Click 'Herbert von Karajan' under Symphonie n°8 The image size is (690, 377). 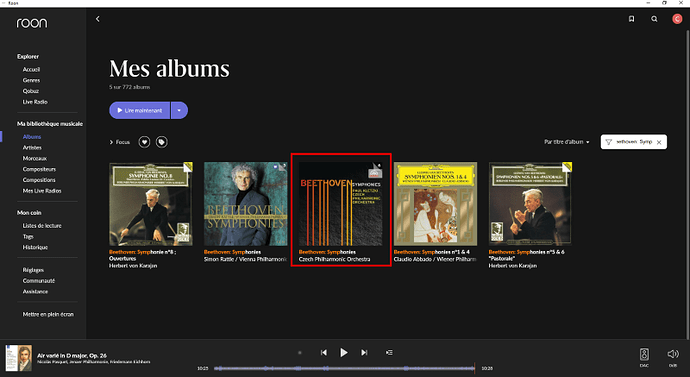tap(133, 266)
